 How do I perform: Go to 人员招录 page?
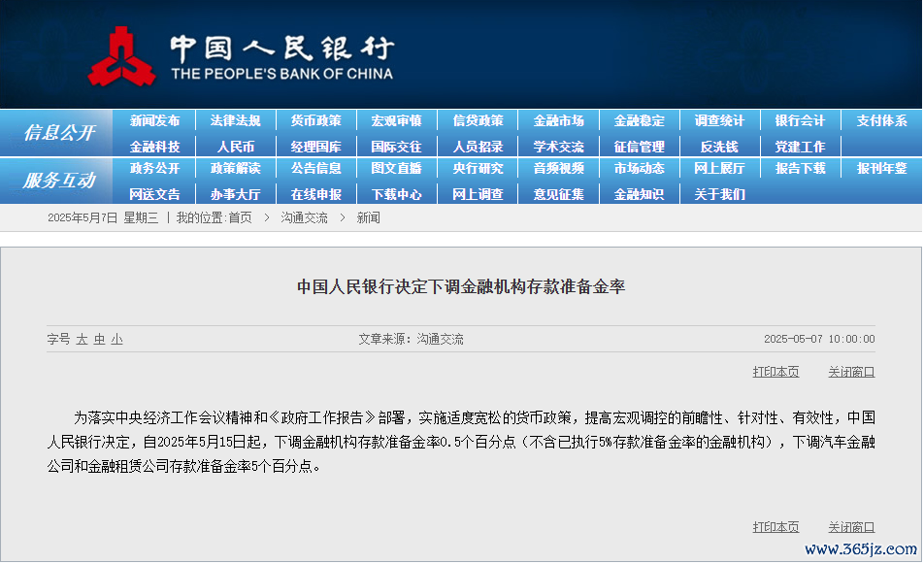[478, 147]
